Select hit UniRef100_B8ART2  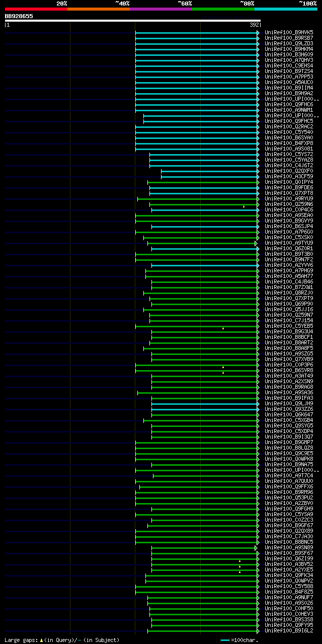coord(289,342)
